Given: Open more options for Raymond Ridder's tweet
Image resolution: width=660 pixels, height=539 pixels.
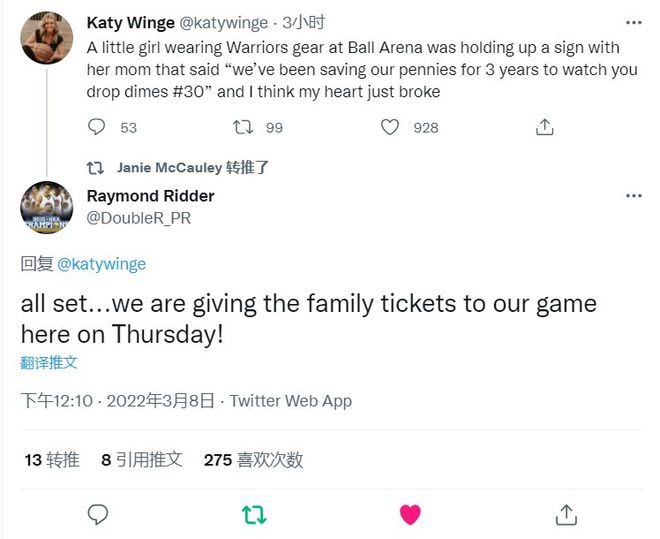Looking at the screenshot, I should point(633,196).
